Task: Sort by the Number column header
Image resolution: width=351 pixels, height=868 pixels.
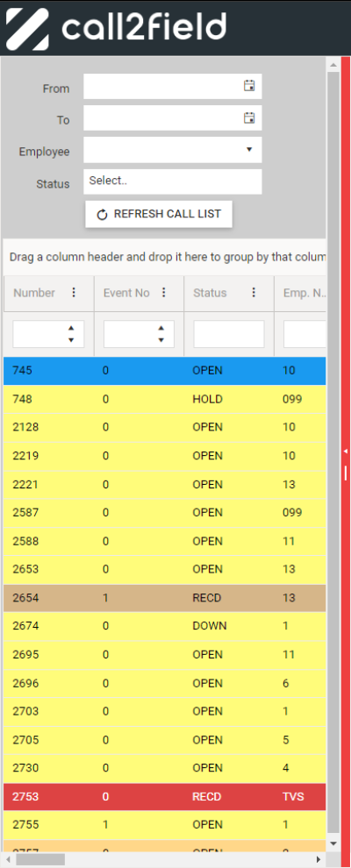Action: pyautogui.click(x=34, y=293)
